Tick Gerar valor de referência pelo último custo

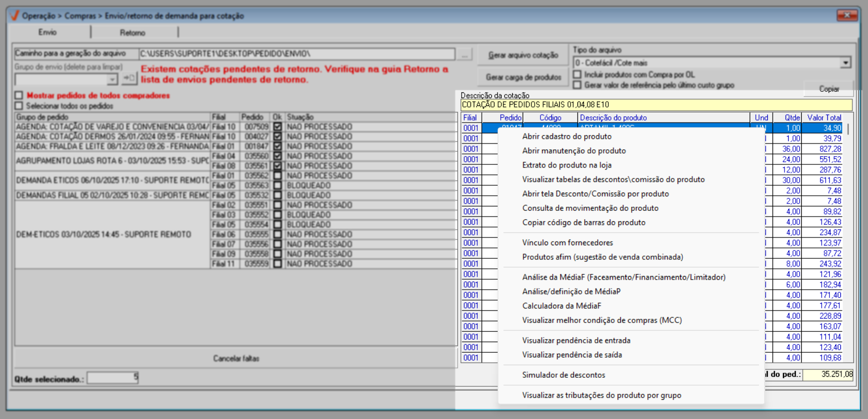click(x=577, y=85)
